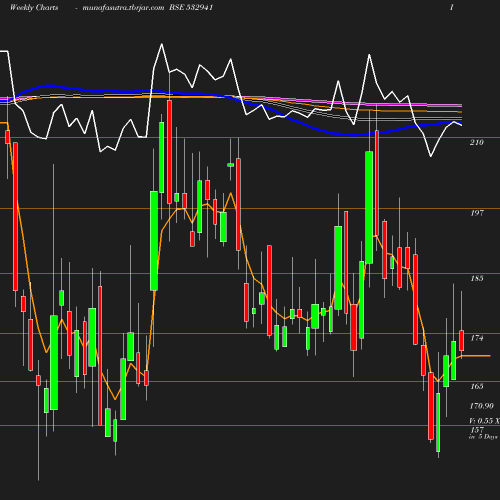Click the 170.90 current price value

tap(482, 406)
